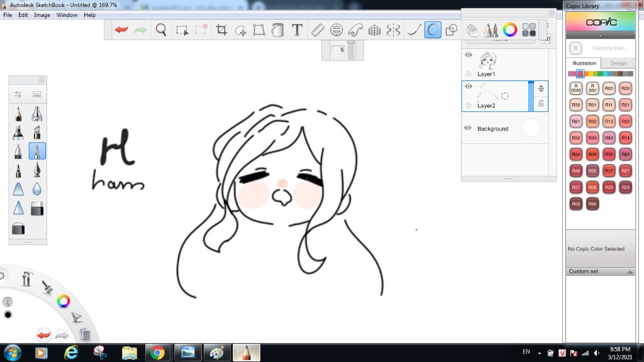This screenshot has width=644, height=362.
Task: Toggle visibility of Layer1
Action: 469,55
